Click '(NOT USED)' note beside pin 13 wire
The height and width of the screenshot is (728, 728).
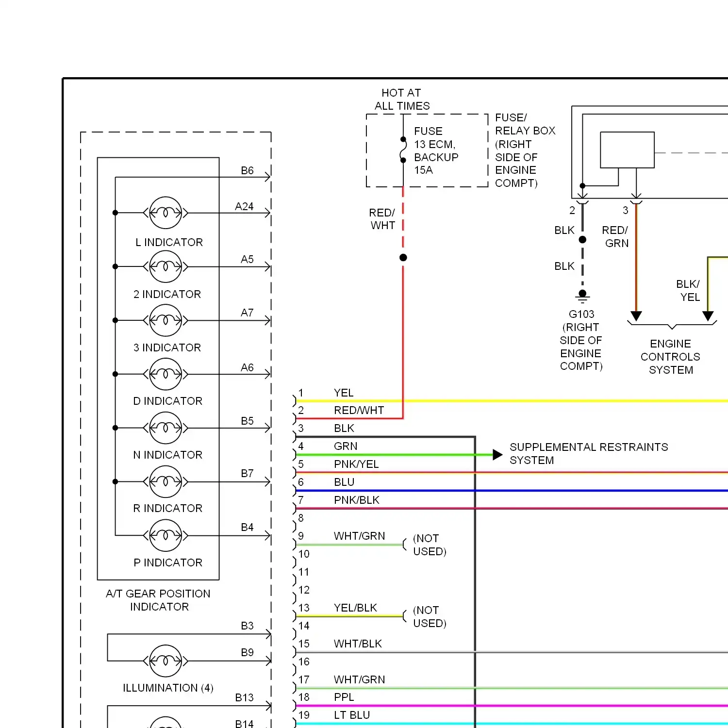pos(430,616)
